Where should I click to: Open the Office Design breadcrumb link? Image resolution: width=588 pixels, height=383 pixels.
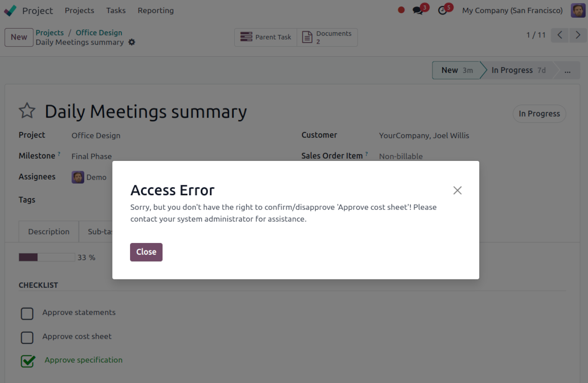coord(99,33)
